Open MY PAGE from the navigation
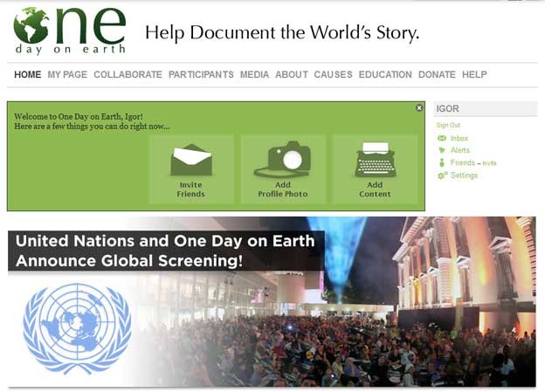545x392 pixels. pos(67,74)
